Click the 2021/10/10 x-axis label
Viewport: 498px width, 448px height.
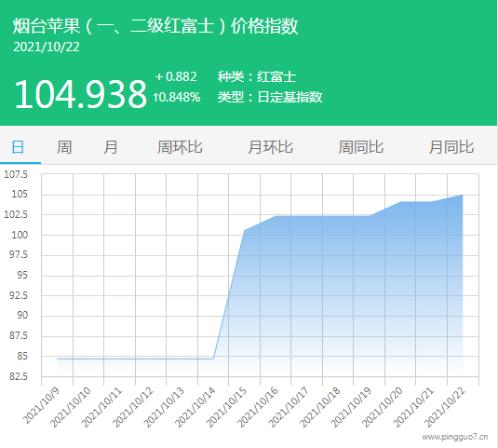(71, 408)
